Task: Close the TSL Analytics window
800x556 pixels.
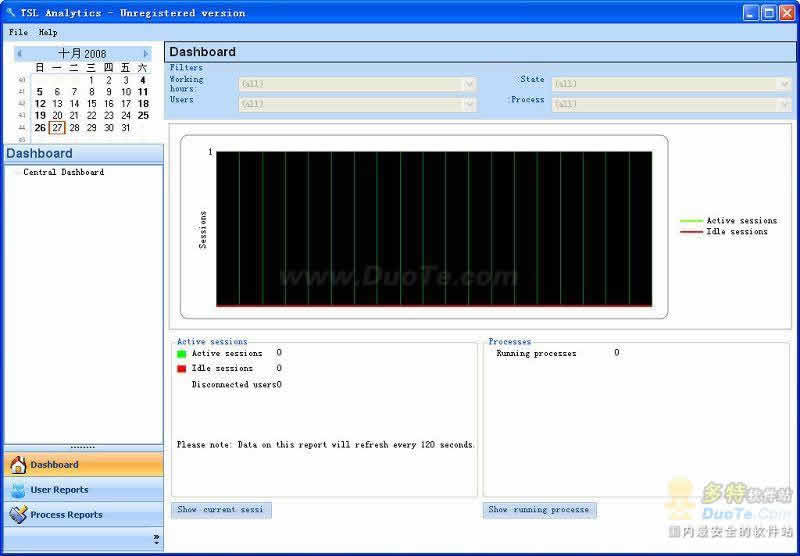Action: (787, 13)
